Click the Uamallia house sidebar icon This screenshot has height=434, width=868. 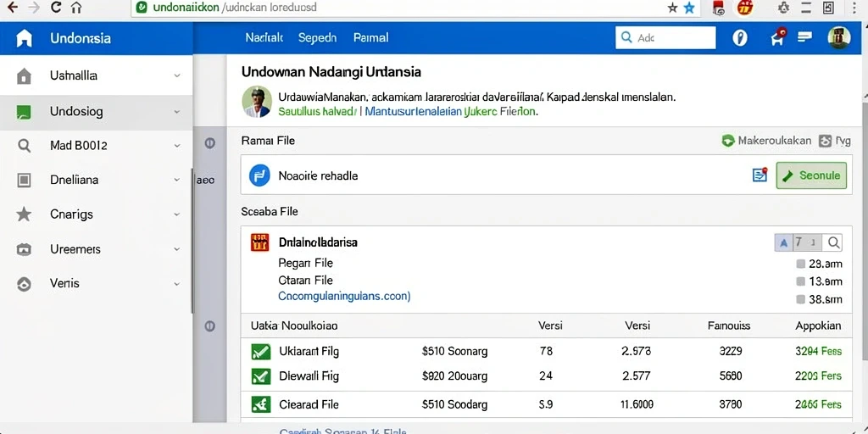24,75
